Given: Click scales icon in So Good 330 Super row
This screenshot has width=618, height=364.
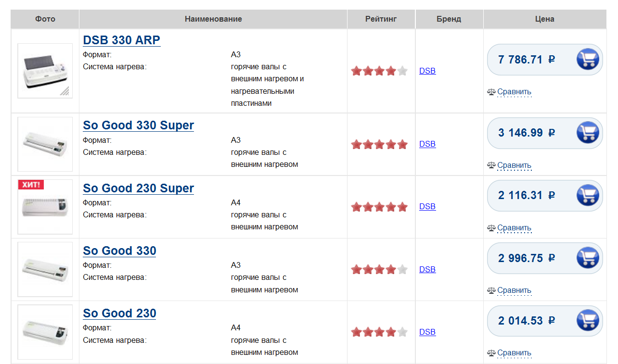Looking at the screenshot, I should pyautogui.click(x=491, y=165).
